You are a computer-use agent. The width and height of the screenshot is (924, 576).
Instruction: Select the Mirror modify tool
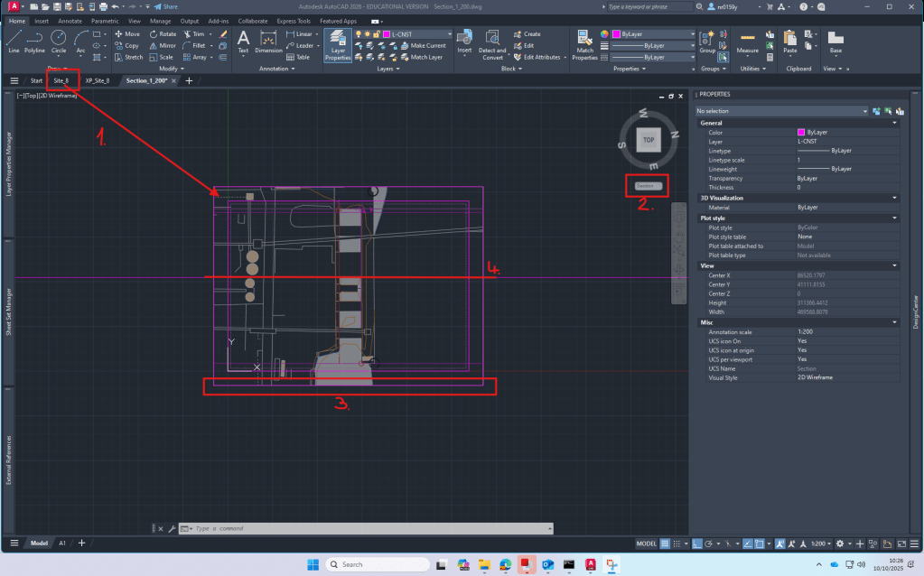(163, 45)
